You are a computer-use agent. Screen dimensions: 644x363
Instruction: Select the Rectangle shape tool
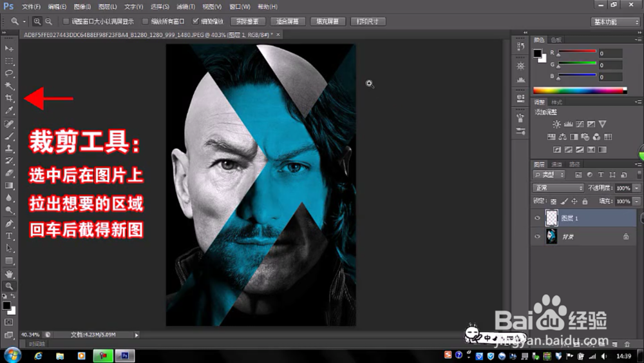tap(9, 260)
